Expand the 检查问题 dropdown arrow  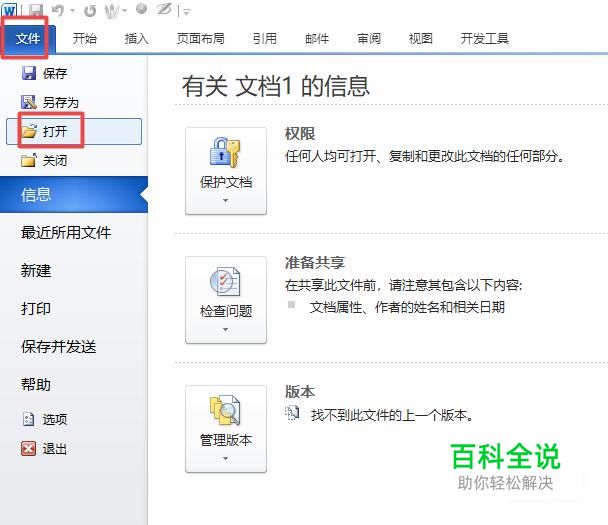226,330
